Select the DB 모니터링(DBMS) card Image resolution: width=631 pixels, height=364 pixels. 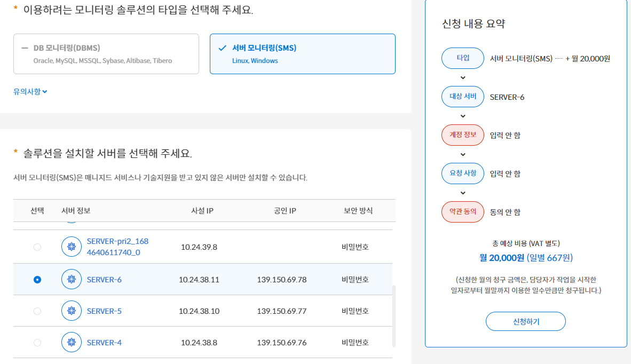(x=106, y=53)
